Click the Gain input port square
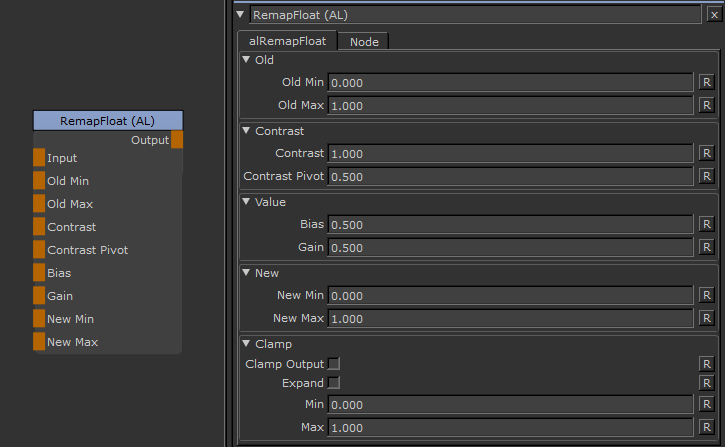 click(39, 296)
